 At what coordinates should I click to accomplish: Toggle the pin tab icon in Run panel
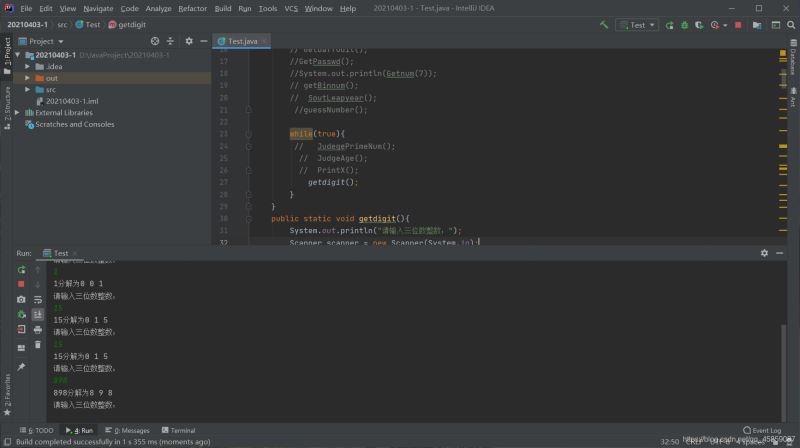click(21, 366)
